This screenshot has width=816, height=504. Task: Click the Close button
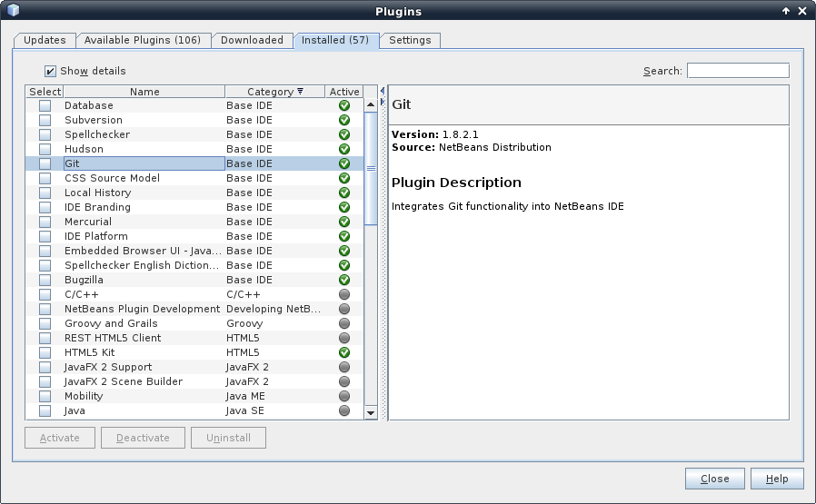click(714, 479)
